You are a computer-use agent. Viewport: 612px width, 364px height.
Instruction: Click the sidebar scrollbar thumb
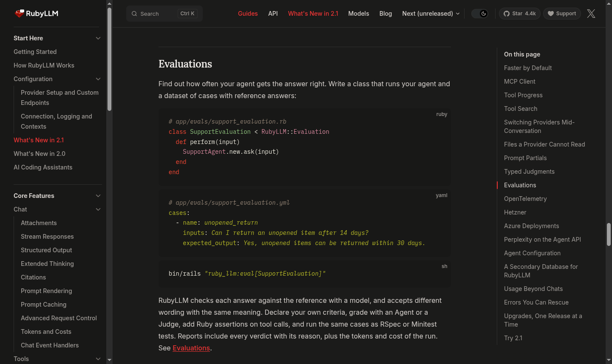coord(109,59)
